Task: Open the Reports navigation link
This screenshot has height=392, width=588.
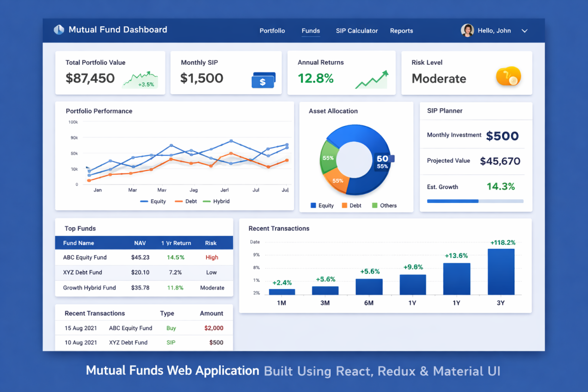Action: click(x=401, y=31)
